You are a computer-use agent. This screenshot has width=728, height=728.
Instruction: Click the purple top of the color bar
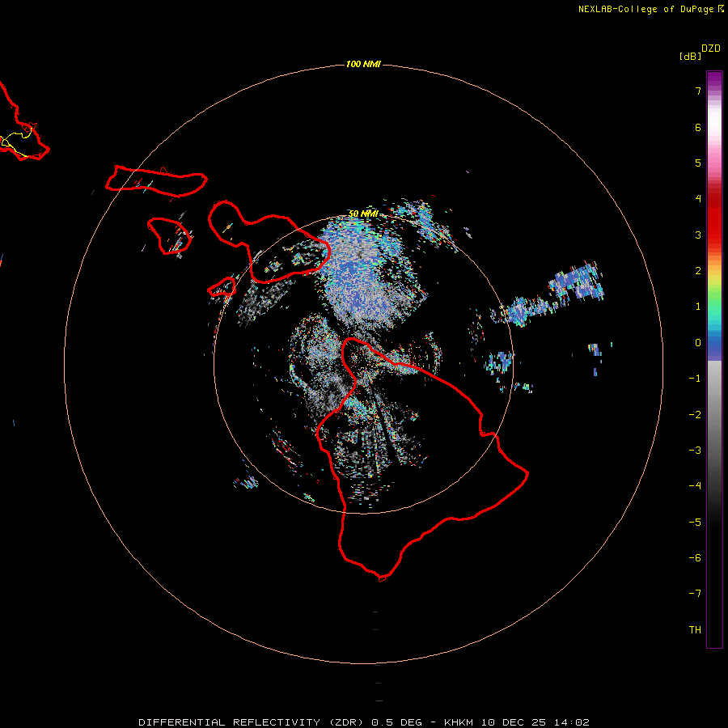(x=714, y=80)
